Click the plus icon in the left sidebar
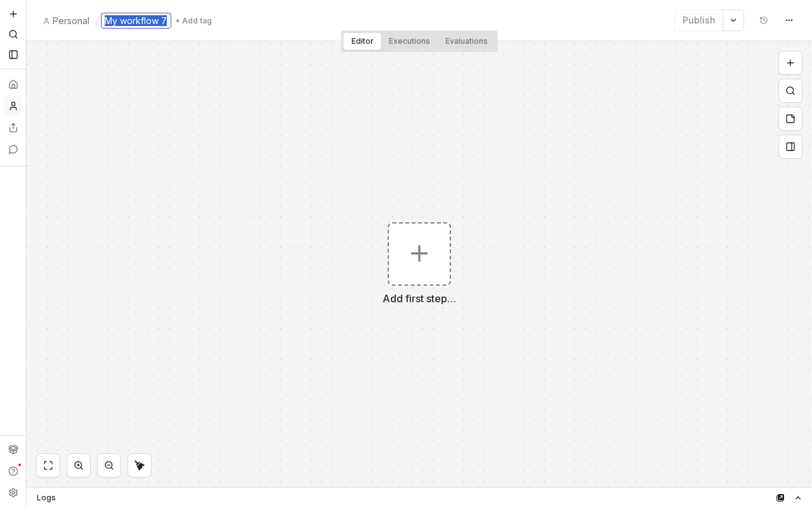 [x=13, y=14]
